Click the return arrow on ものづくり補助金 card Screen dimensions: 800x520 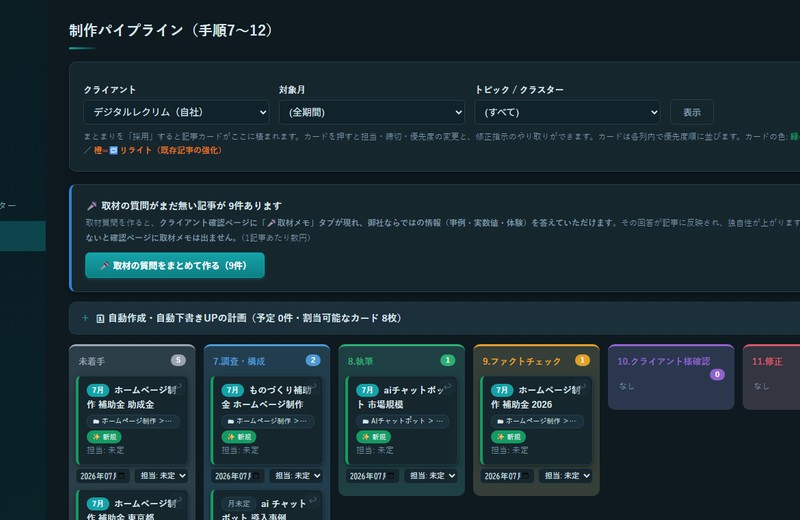click(313, 387)
